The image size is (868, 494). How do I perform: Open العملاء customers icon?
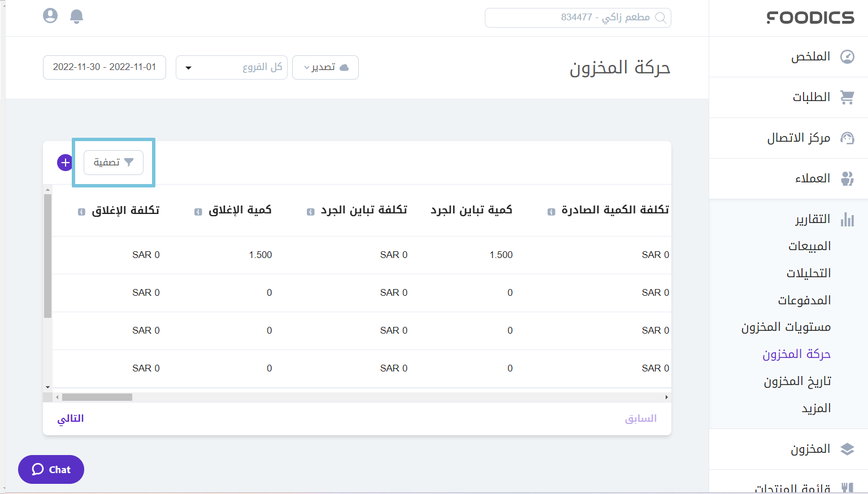848,178
